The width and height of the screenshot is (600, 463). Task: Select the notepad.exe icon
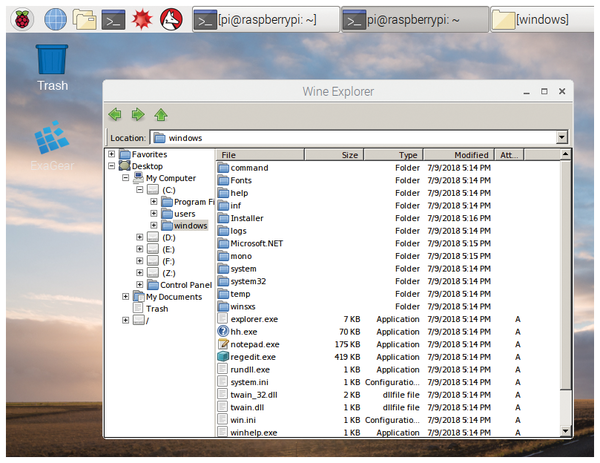tap(223, 344)
